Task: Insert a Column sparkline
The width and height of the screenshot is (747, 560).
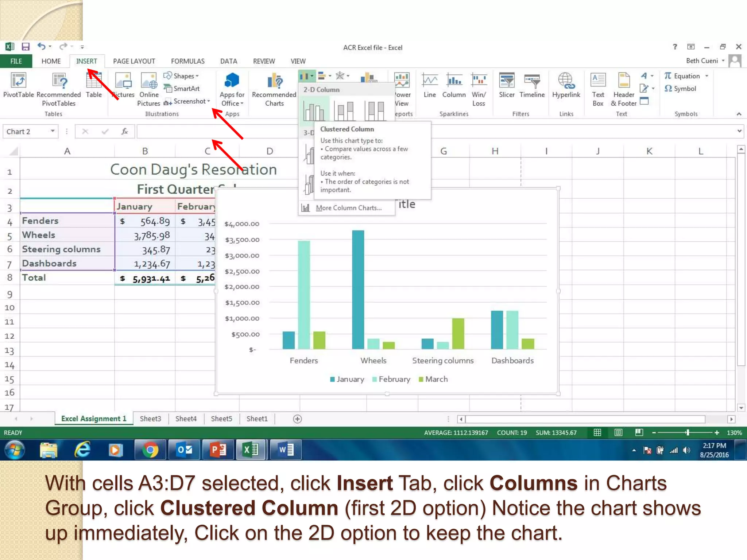Action: pyautogui.click(x=454, y=85)
